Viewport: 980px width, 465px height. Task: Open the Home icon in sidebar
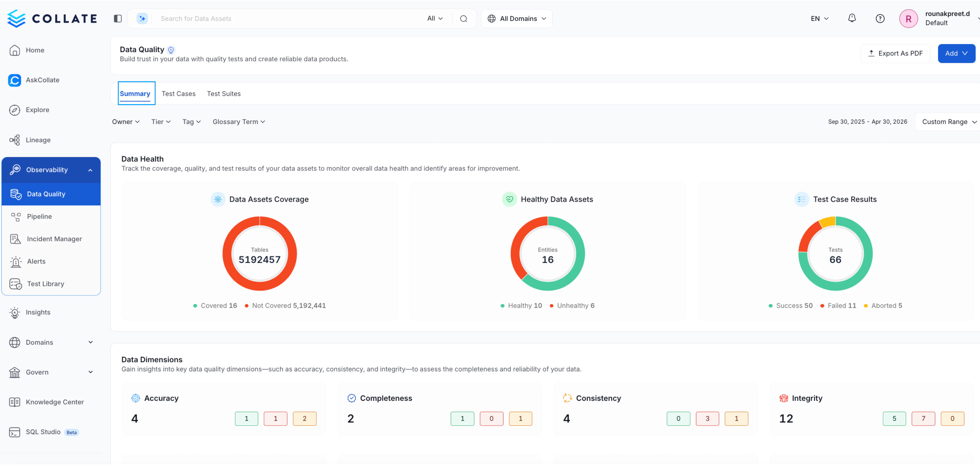(x=35, y=50)
